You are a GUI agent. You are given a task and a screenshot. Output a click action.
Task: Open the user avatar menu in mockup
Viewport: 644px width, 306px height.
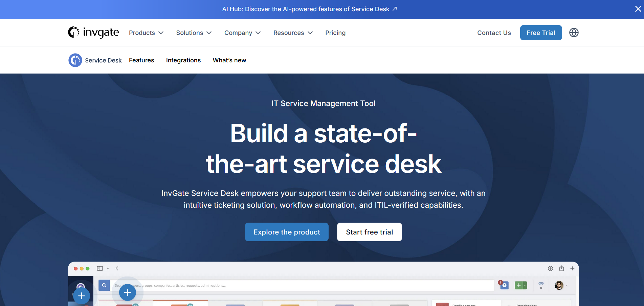point(561,285)
